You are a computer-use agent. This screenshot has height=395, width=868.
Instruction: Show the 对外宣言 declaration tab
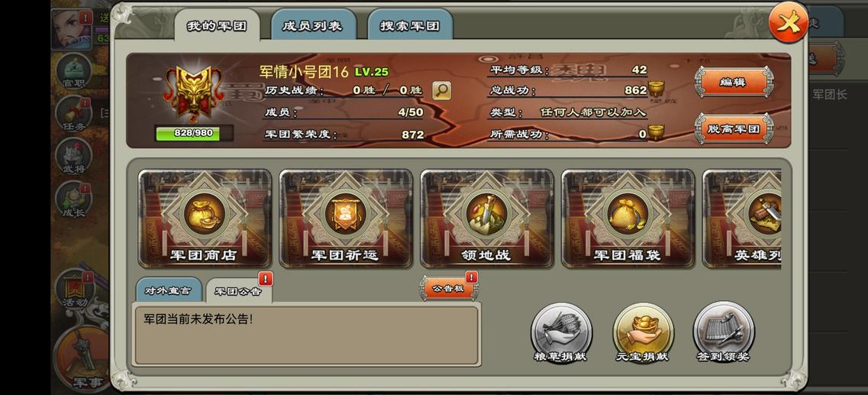tap(168, 290)
